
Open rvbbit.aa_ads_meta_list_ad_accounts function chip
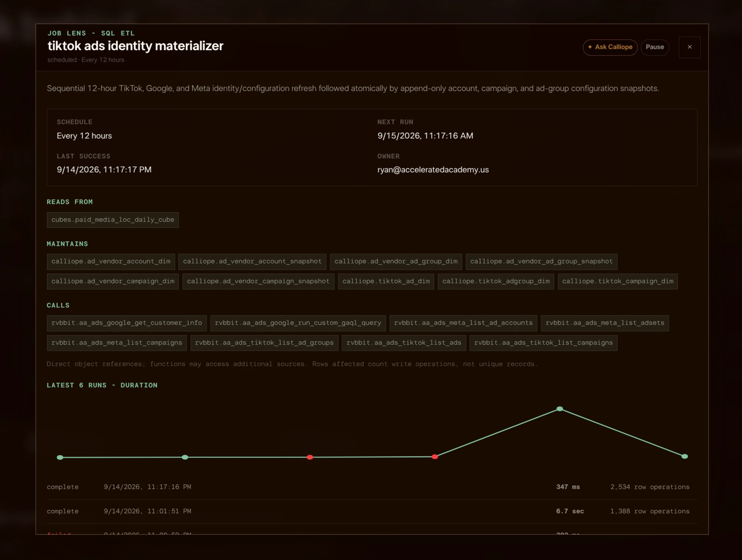[x=463, y=323]
